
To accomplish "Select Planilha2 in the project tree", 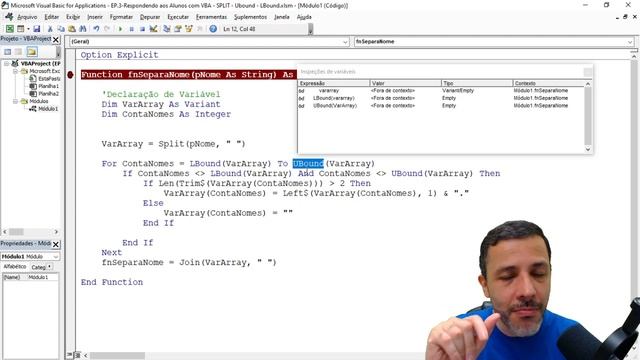I will click(x=48, y=93).
